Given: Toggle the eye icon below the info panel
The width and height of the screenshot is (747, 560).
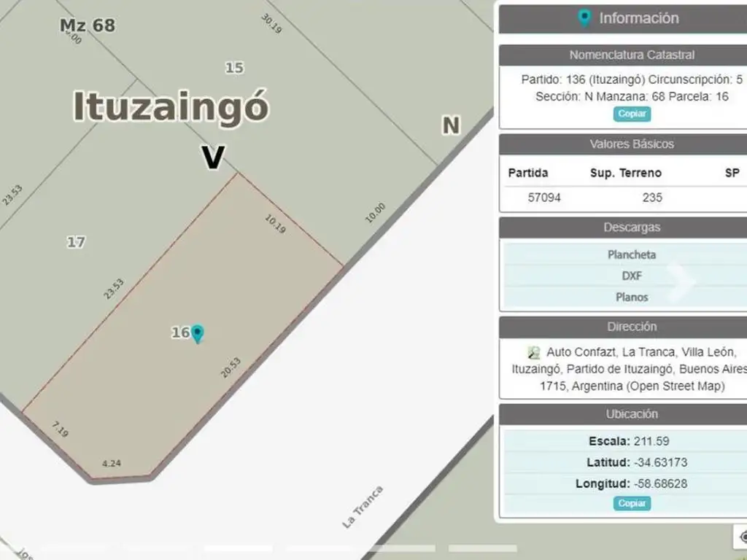Looking at the screenshot, I should pyautogui.click(x=742, y=537).
